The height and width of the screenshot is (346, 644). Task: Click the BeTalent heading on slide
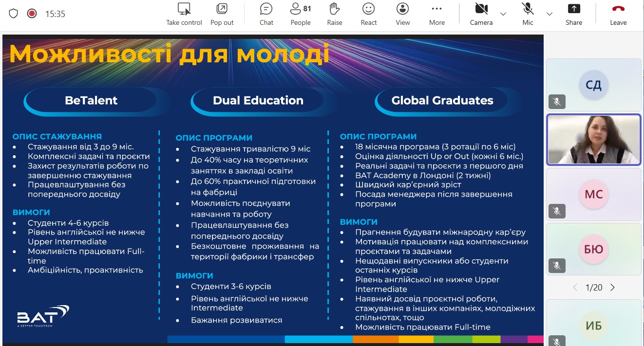[x=91, y=100]
